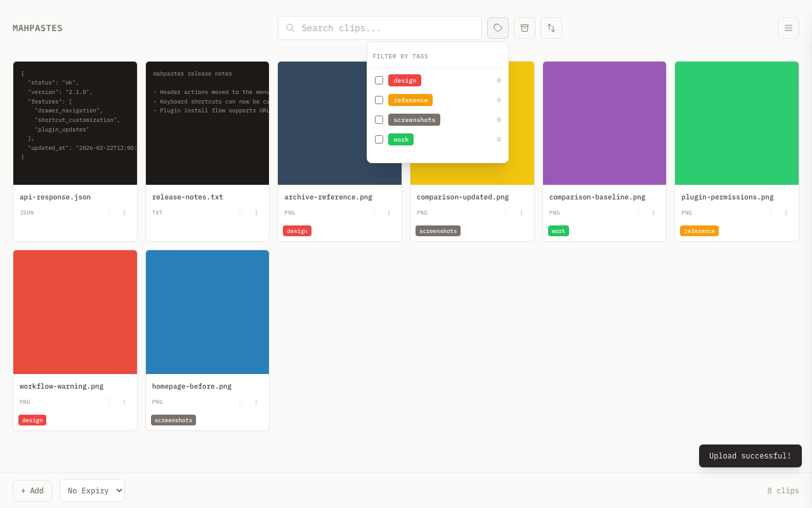Click the design tag on archive-reference.png
Screen dimensions: 812x508
point(297,231)
